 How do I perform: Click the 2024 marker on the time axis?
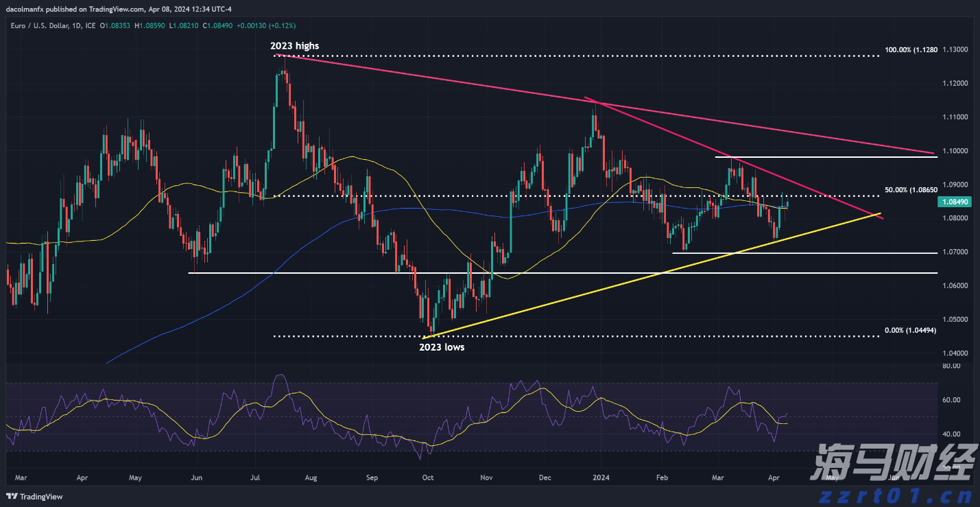(x=601, y=476)
